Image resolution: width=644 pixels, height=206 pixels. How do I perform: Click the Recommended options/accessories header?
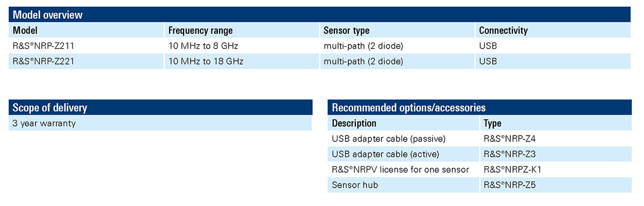tap(480, 108)
